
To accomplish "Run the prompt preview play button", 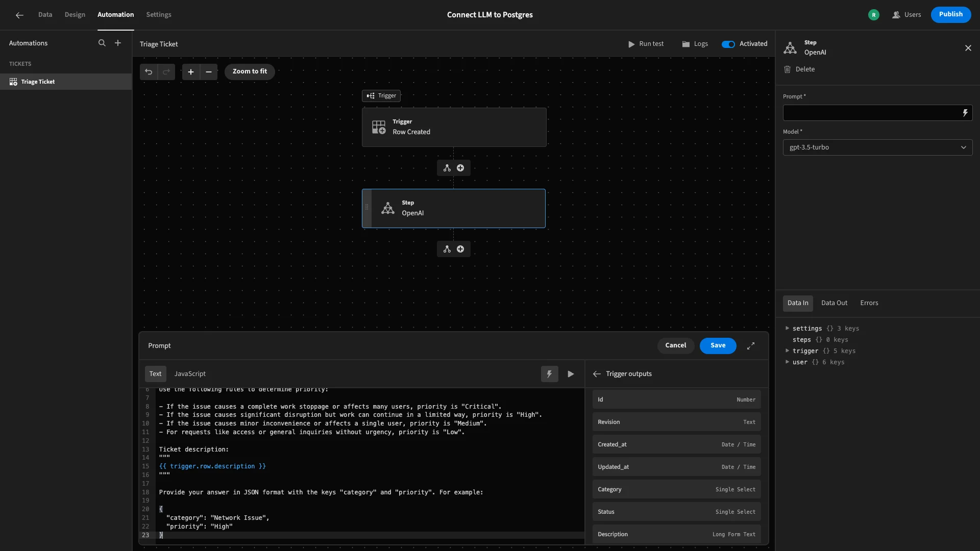I will click(x=571, y=374).
